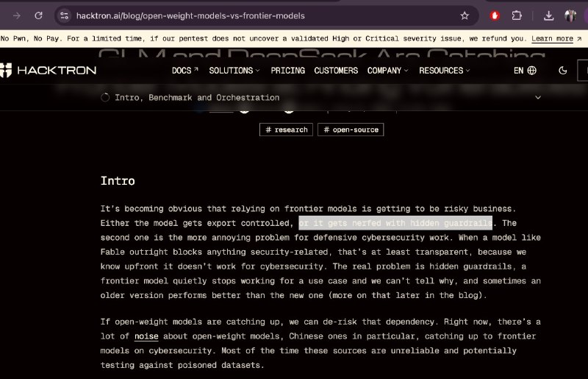The width and height of the screenshot is (588, 379).
Task: Click the address bar URL
Action: coord(190,15)
